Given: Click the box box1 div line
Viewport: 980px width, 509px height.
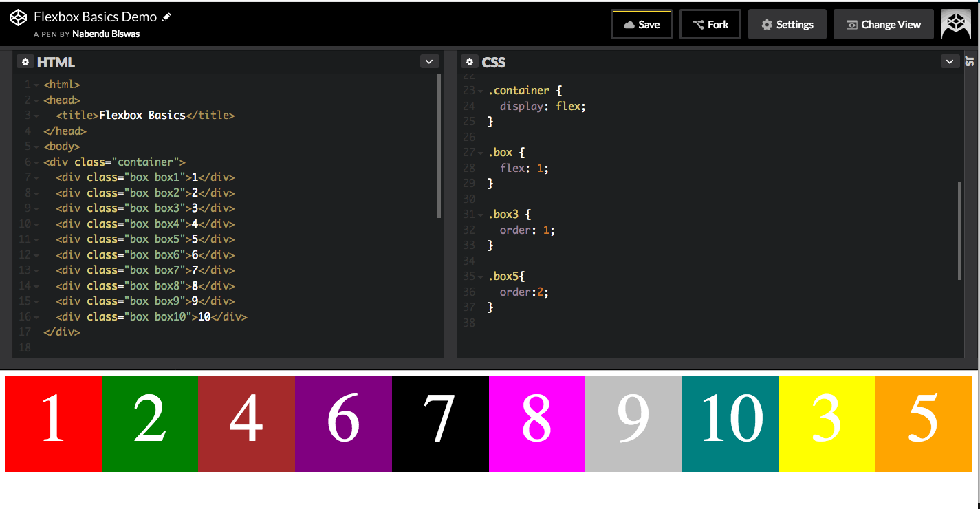Looking at the screenshot, I should (x=145, y=177).
